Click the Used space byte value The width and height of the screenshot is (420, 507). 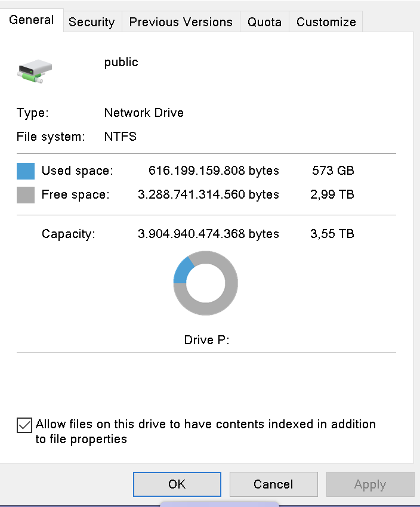point(214,171)
